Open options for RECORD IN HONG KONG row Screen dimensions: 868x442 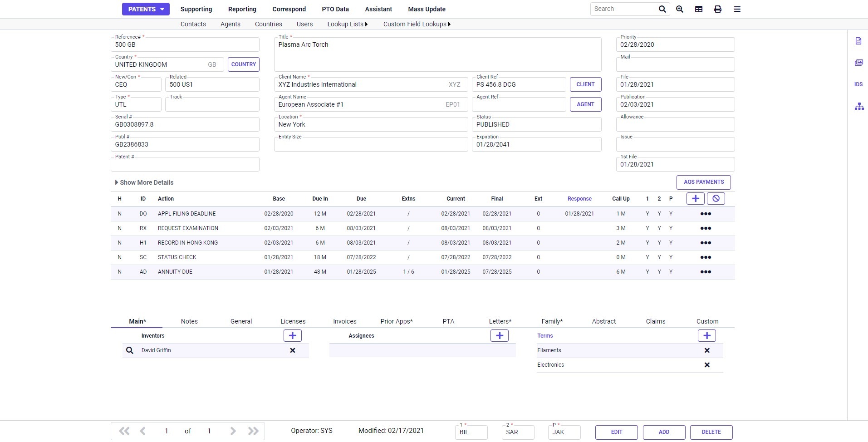click(x=706, y=243)
